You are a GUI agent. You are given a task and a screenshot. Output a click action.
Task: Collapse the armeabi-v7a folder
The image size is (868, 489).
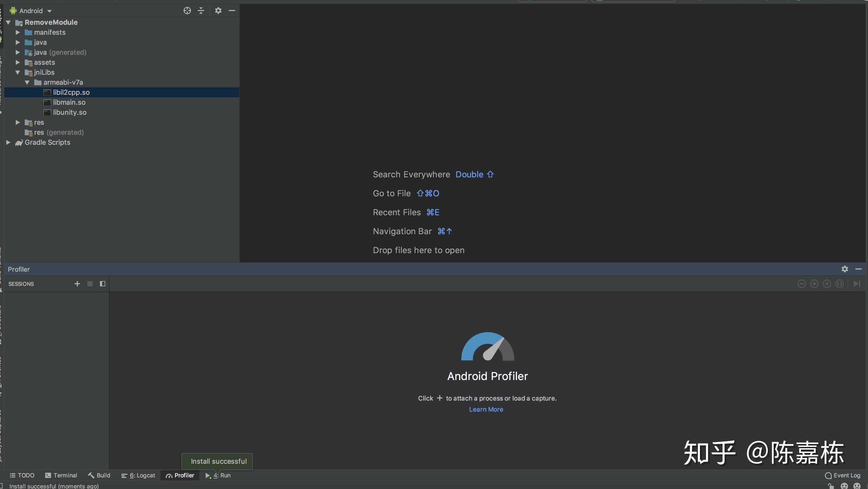pyautogui.click(x=27, y=82)
